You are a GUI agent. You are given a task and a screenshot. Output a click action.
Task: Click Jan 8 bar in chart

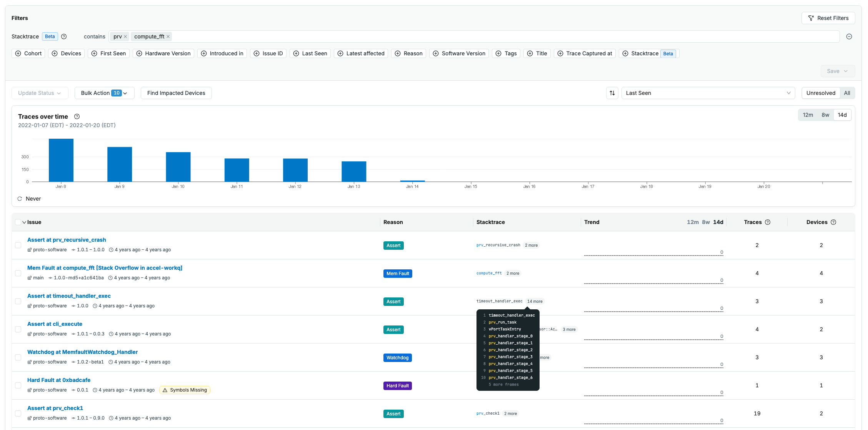pos(61,160)
